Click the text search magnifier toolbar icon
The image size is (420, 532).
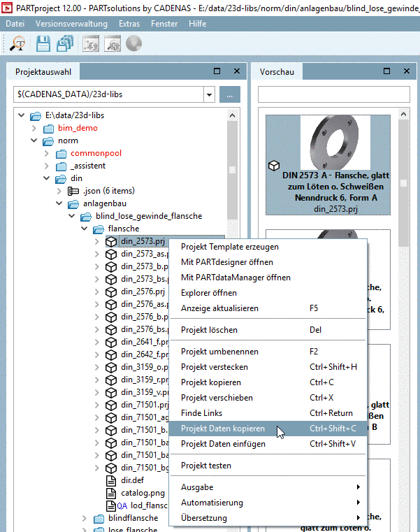[x=17, y=44]
